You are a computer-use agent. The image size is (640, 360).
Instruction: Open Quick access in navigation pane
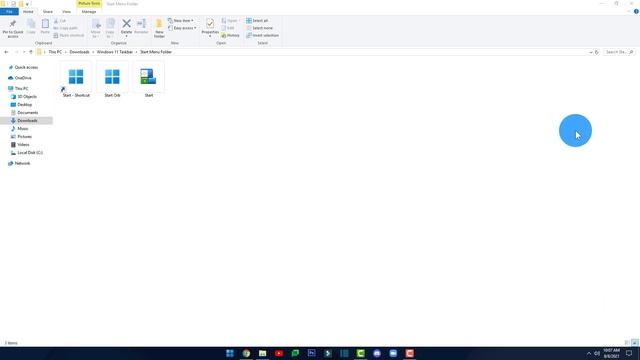tap(23, 67)
